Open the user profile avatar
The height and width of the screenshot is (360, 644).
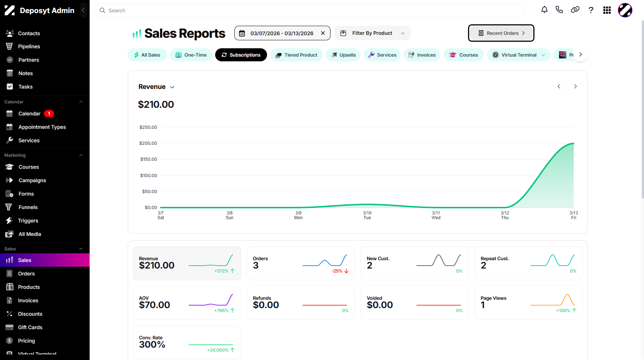pos(625,10)
